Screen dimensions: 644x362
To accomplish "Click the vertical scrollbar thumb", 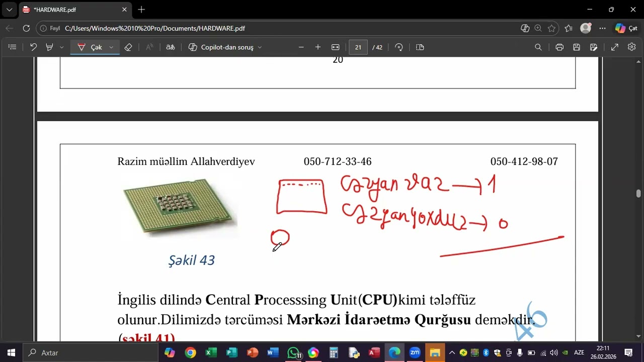I will coord(638,194).
